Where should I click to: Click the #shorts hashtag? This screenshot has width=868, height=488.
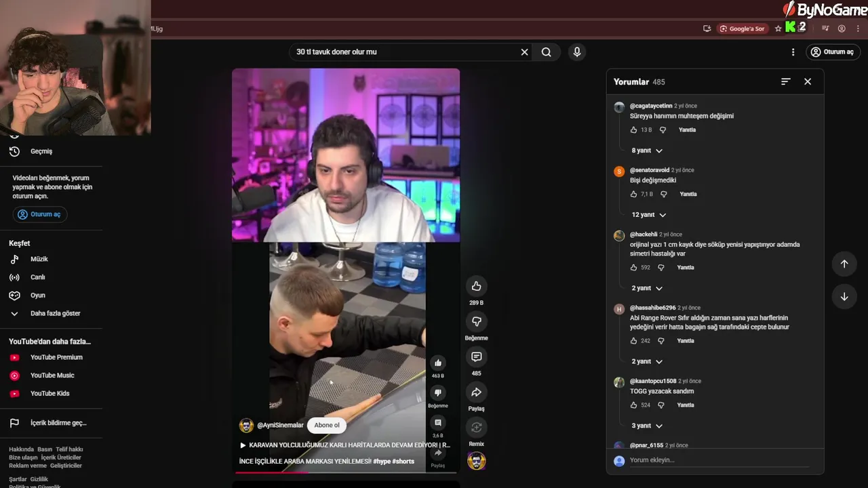pos(403,462)
